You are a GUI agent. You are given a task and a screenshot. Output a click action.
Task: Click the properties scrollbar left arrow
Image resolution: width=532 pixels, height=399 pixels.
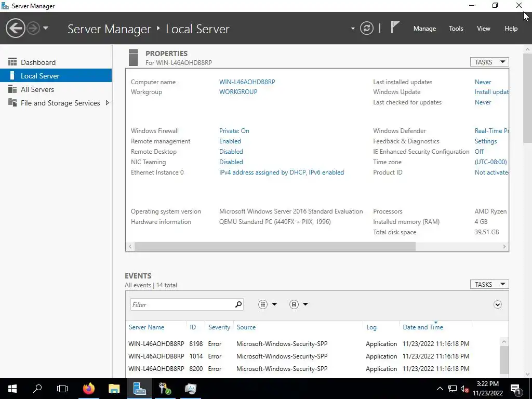pyautogui.click(x=130, y=247)
